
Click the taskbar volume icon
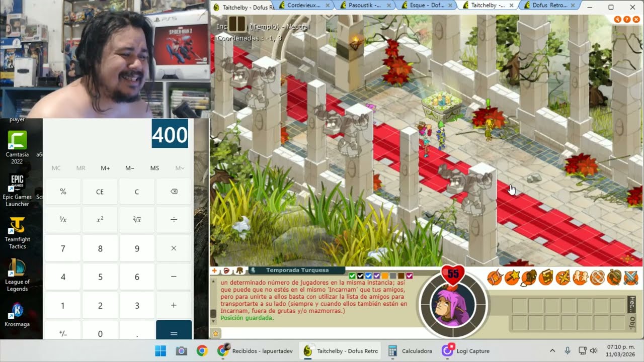[x=593, y=351]
